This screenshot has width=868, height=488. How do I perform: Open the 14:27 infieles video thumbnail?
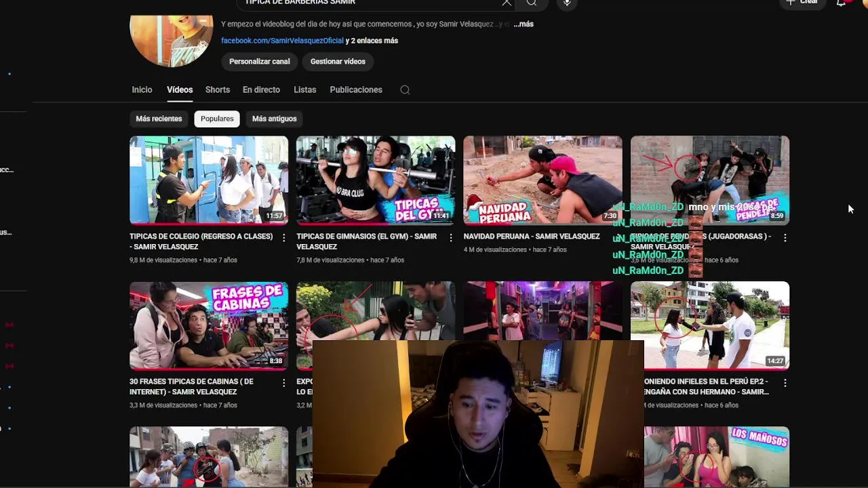coord(710,325)
